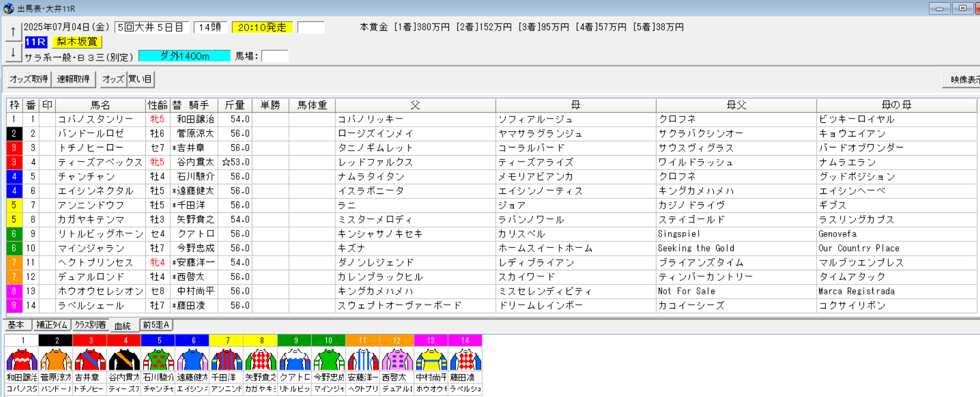Select horse デュアルロンド
The width and height of the screenshot is (980, 397).
click(91, 277)
